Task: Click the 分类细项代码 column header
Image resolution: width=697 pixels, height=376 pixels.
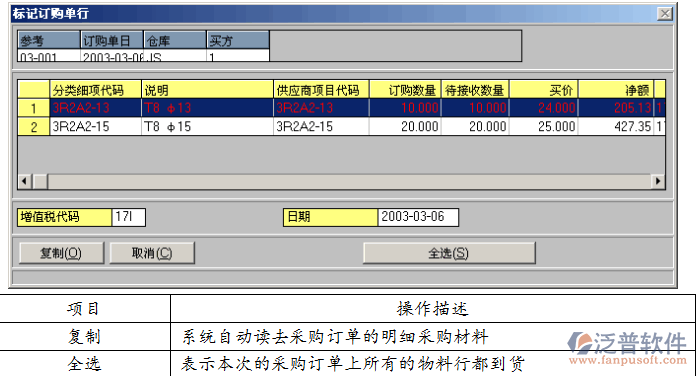Action: (96, 90)
